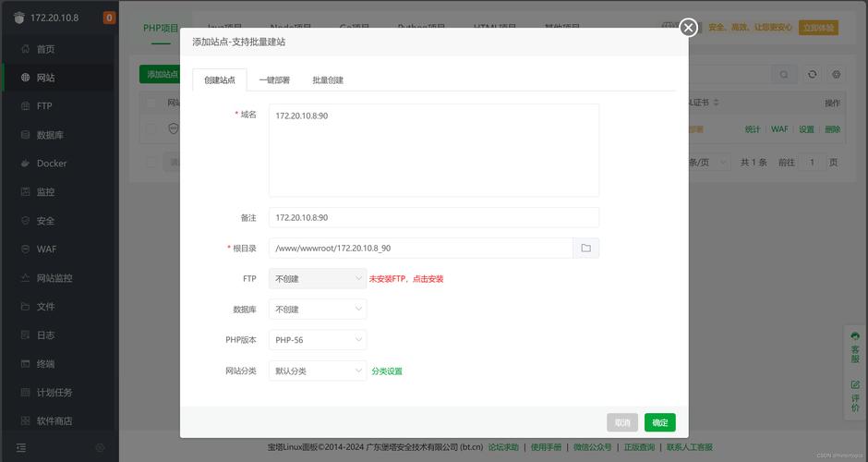Click the grey 取消 button

(622, 422)
